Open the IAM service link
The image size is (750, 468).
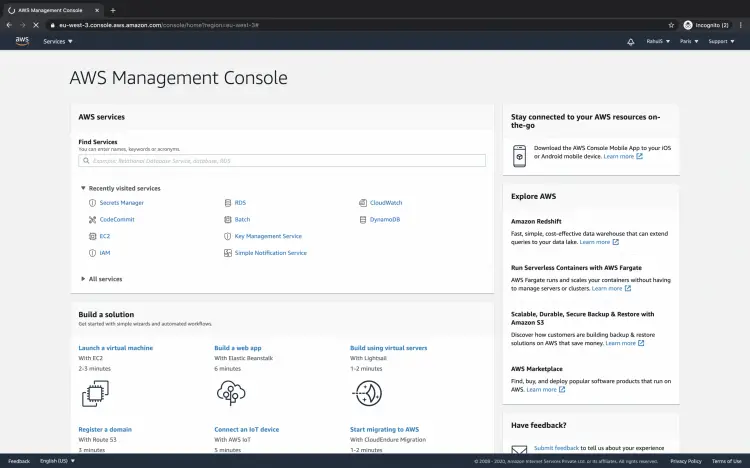click(x=105, y=253)
